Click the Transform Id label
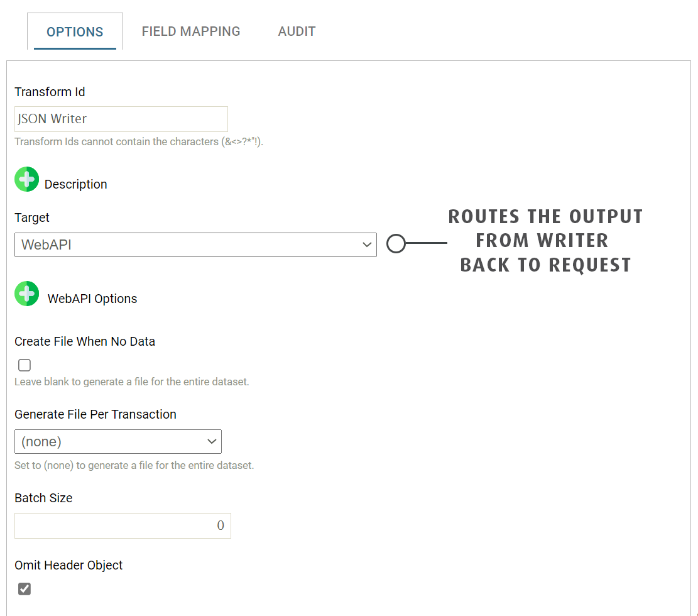 click(50, 92)
